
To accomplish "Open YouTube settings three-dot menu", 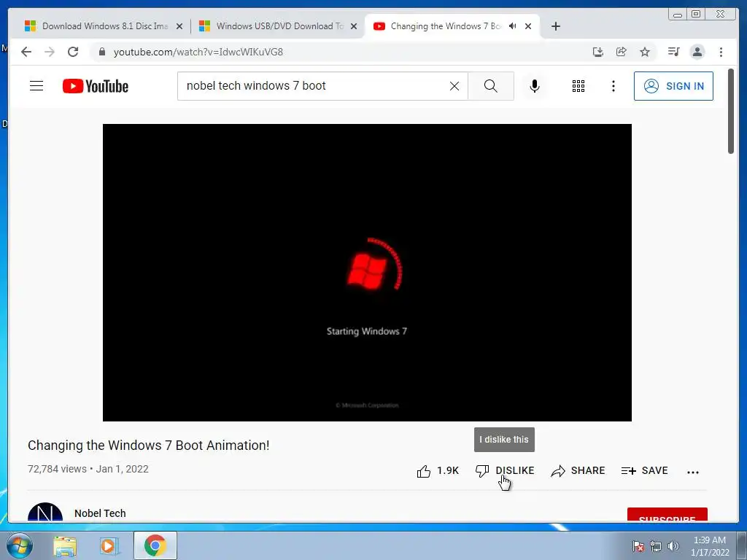I will (613, 86).
